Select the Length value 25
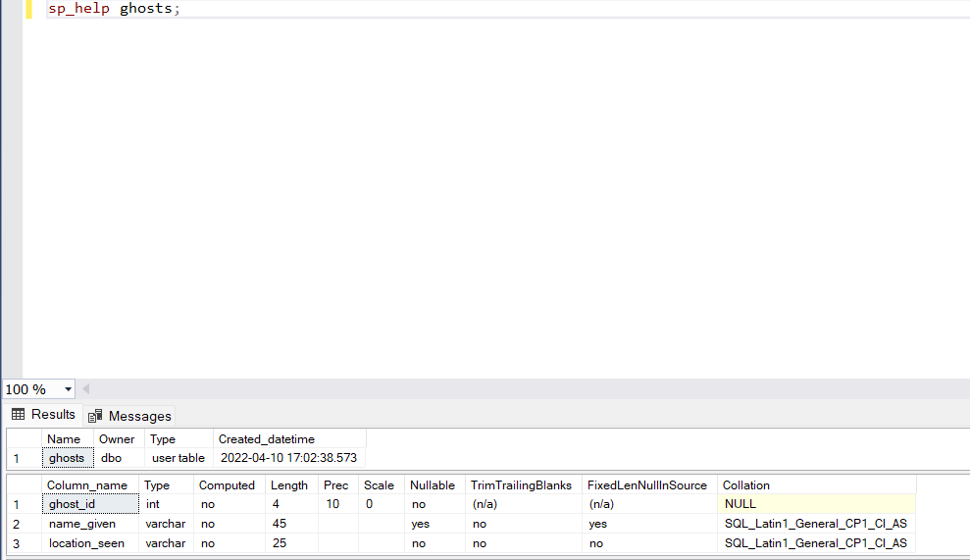 point(291,543)
